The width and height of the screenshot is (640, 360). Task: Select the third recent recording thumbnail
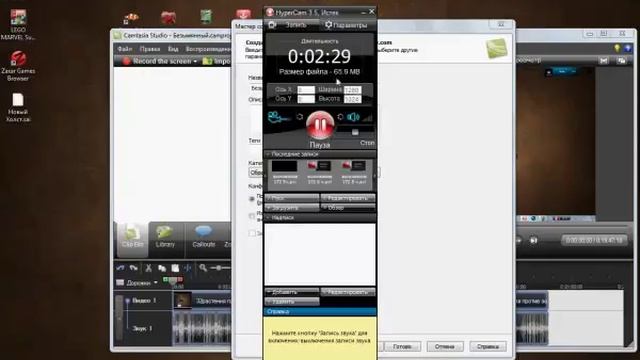pos(354,166)
